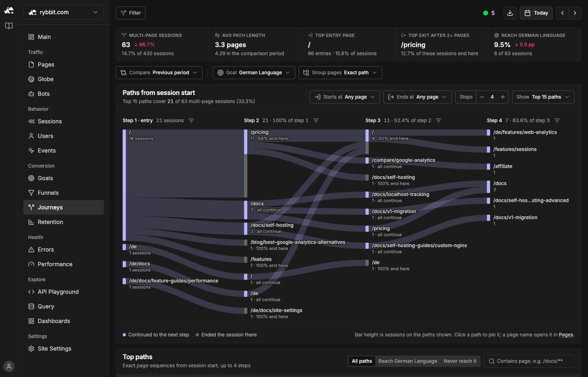The height and width of the screenshot is (377, 588).
Task: Open Goals page in sidebar
Action: [63, 178]
